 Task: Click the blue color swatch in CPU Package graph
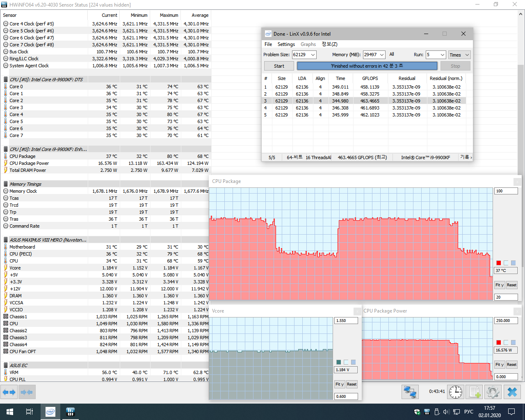[x=513, y=263]
